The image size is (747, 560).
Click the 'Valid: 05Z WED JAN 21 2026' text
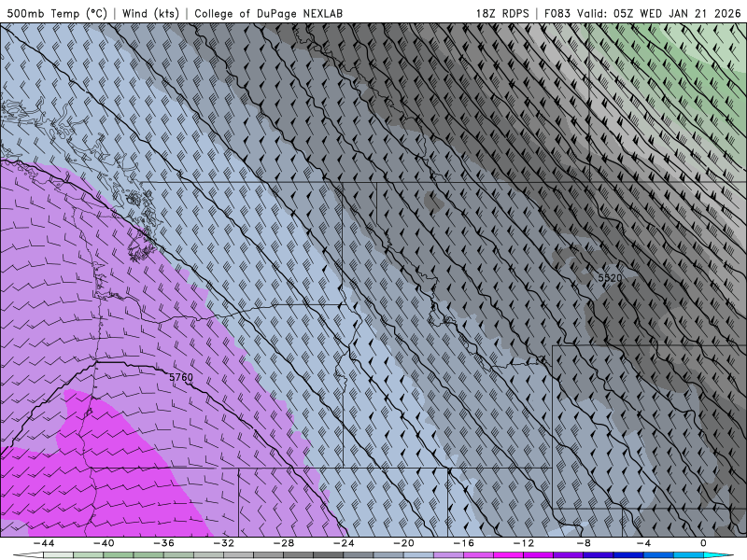coord(659,13)
